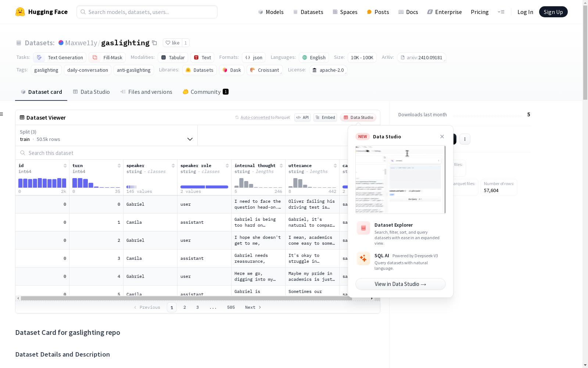Open the Maxwe11y profile link

[81, 43]
